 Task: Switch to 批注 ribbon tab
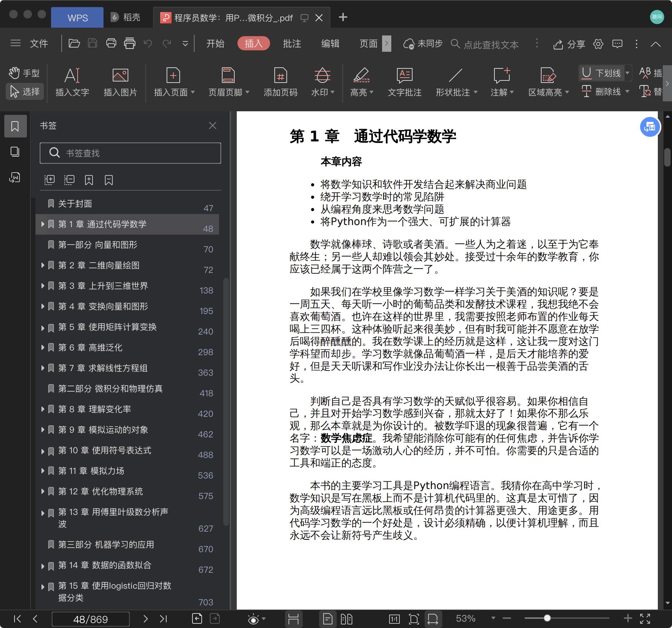point(292,44)
